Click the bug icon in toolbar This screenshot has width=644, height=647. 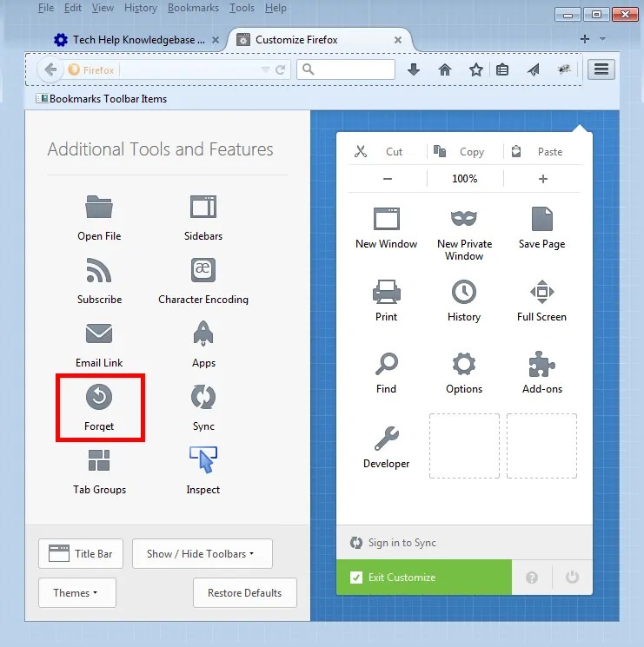tap(564, 69)
